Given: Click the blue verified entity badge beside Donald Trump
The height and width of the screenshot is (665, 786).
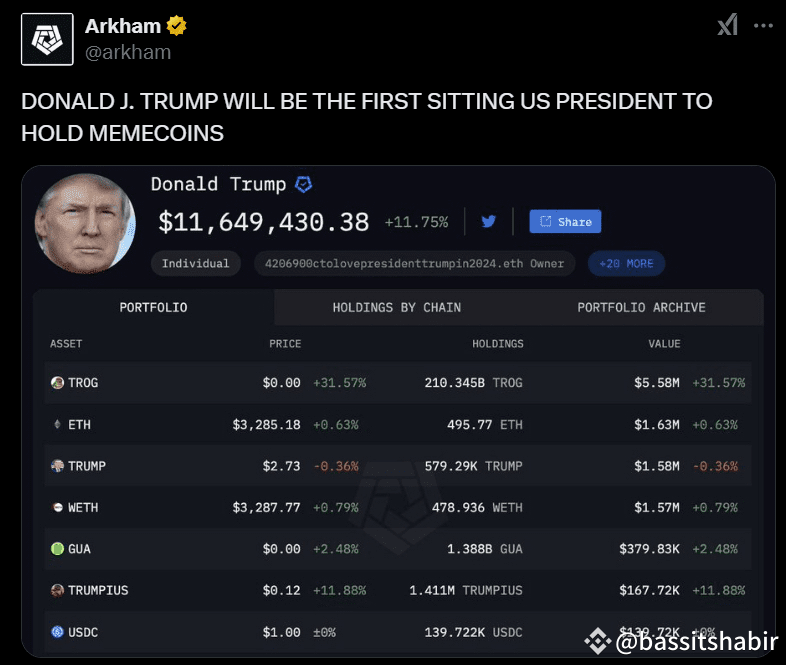Looking at the screenshot, I should (x=303, y=184).
